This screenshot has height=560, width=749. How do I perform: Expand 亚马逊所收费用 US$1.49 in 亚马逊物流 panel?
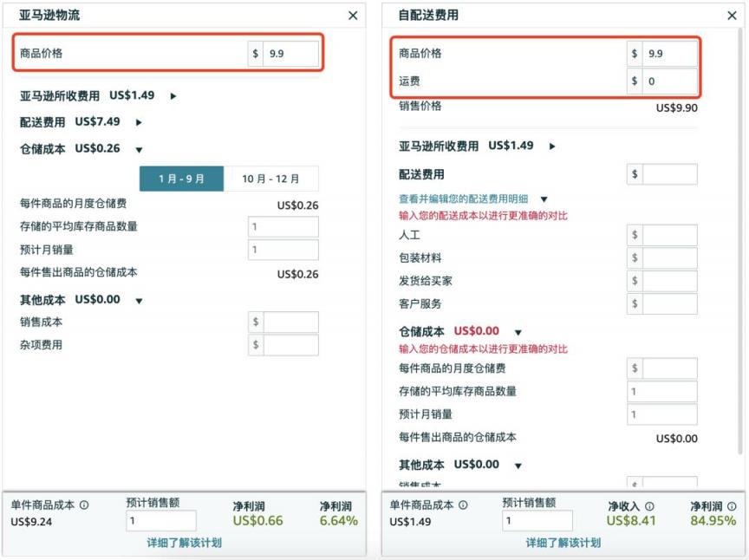[173, 96]
